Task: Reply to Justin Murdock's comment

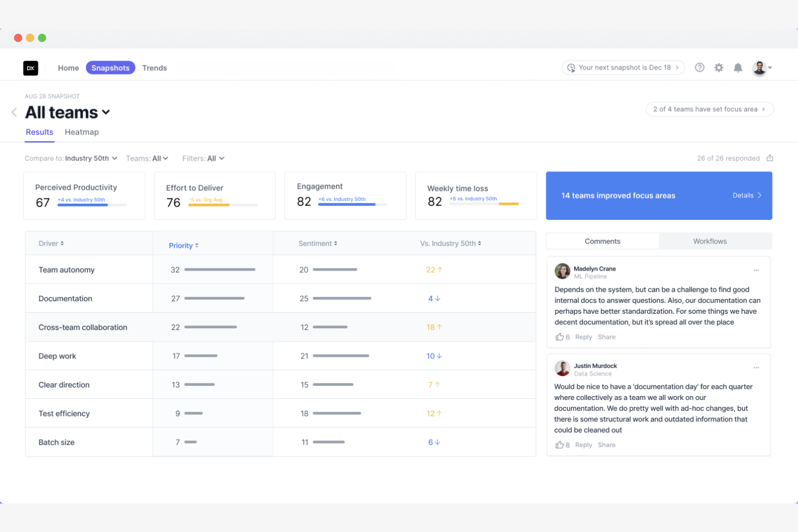Action: tap(583, 444)
